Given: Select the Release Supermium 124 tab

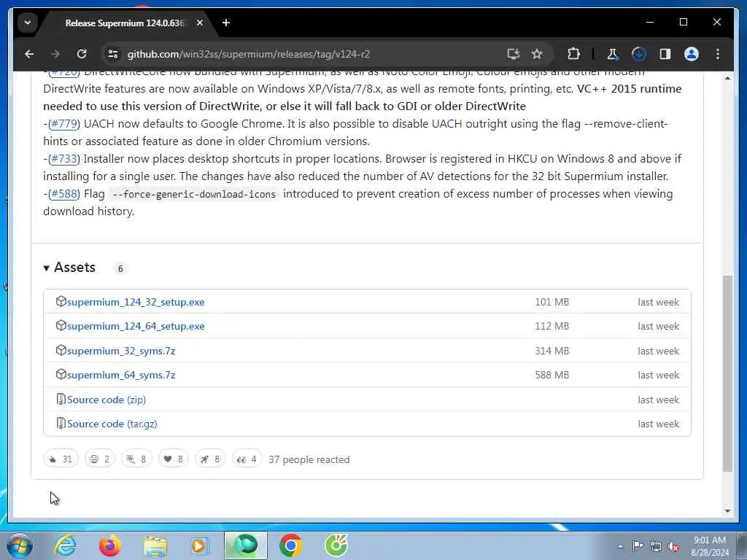Looking at the screenshot, I should pyautogui.click(x=125, y=23).
